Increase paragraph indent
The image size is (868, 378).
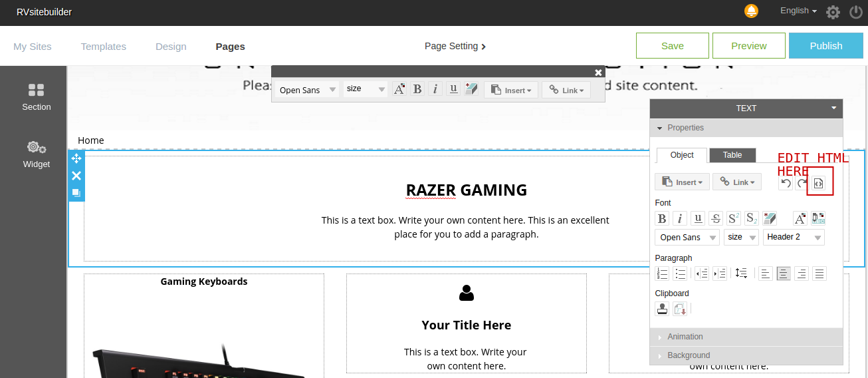pos(720,274)
